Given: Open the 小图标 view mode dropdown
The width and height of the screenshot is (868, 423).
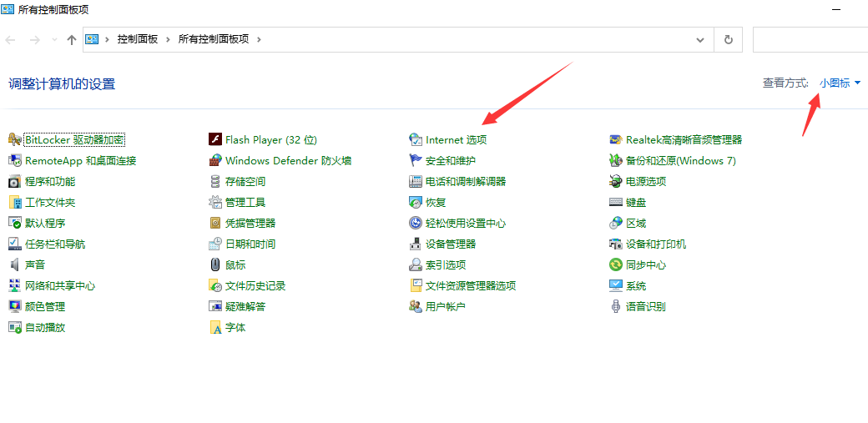Looking at the screenshot, I should point(840,83).
